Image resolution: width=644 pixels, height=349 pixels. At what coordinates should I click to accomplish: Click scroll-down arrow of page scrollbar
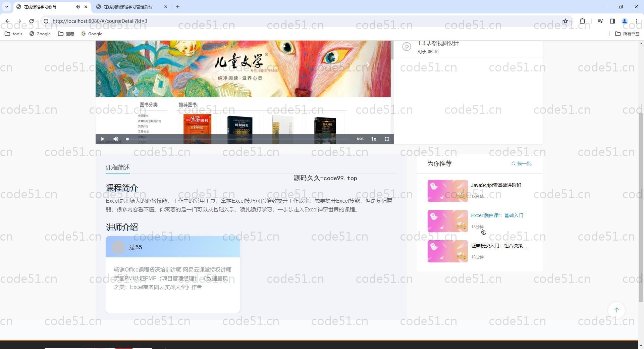[641, 346]
